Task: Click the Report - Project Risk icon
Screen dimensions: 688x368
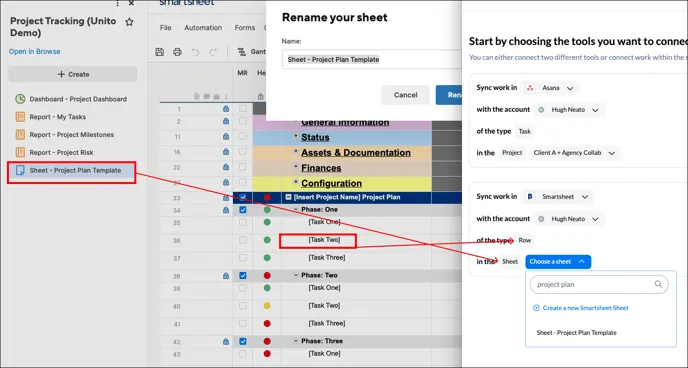Action: tap(20, 152)
